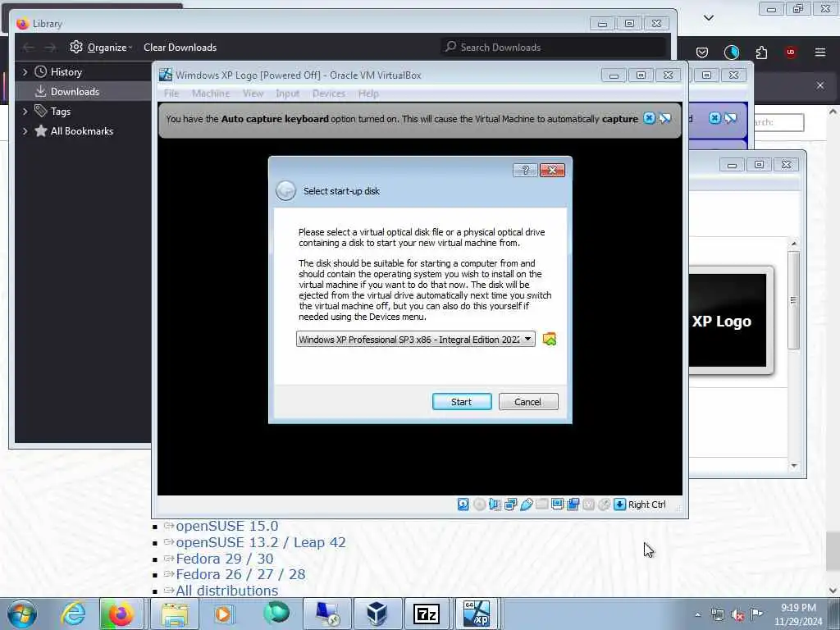840x630 pixels.
Task: Click the keyboard capture arrow icon
Action: (620, 504)
